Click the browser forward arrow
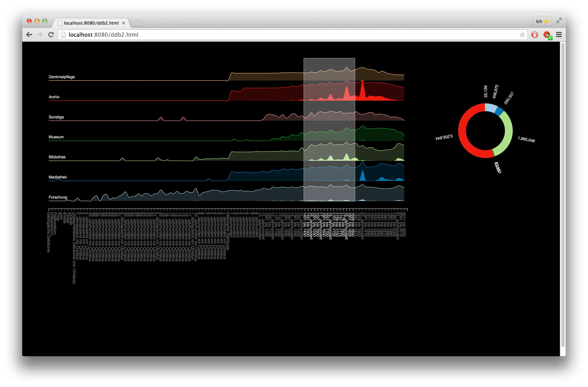This screenshot has width=588, height=387. [40, 35]
